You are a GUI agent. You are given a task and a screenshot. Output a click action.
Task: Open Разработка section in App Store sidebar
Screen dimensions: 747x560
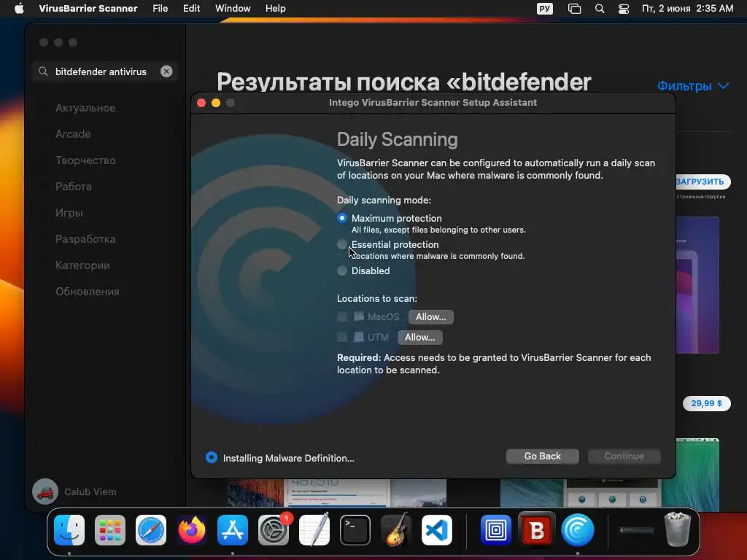(85, 239)
